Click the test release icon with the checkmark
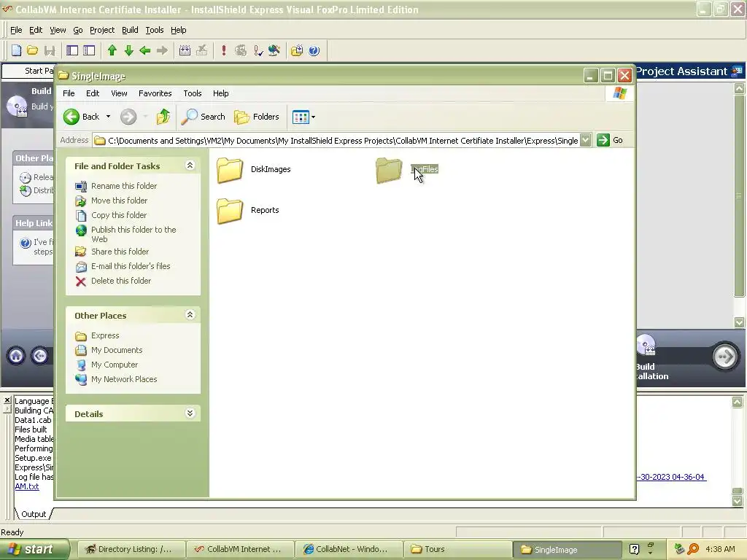Screen dimensions: 747x560 tap(258, 50)
